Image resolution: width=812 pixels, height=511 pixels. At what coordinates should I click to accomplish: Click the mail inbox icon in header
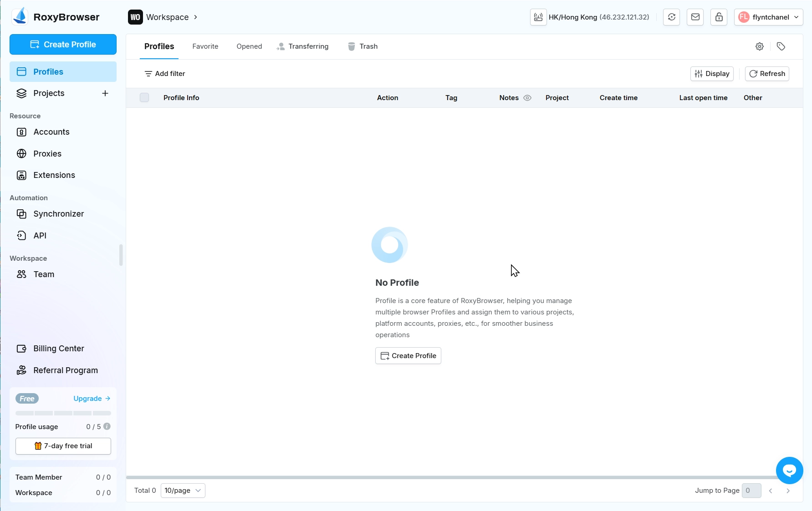695,17
